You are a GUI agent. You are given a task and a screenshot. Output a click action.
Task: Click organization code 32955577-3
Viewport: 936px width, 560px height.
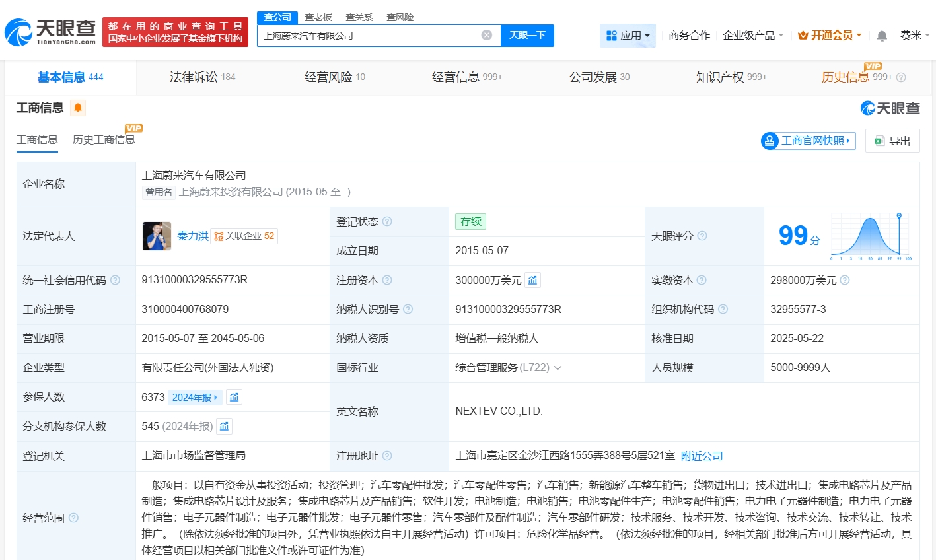tap(798, 309)
